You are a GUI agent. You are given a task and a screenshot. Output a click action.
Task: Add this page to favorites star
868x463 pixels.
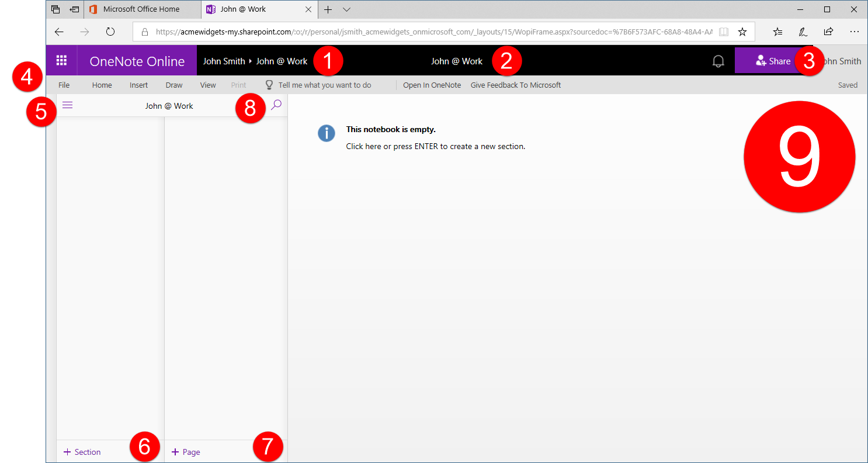[742, 32]
